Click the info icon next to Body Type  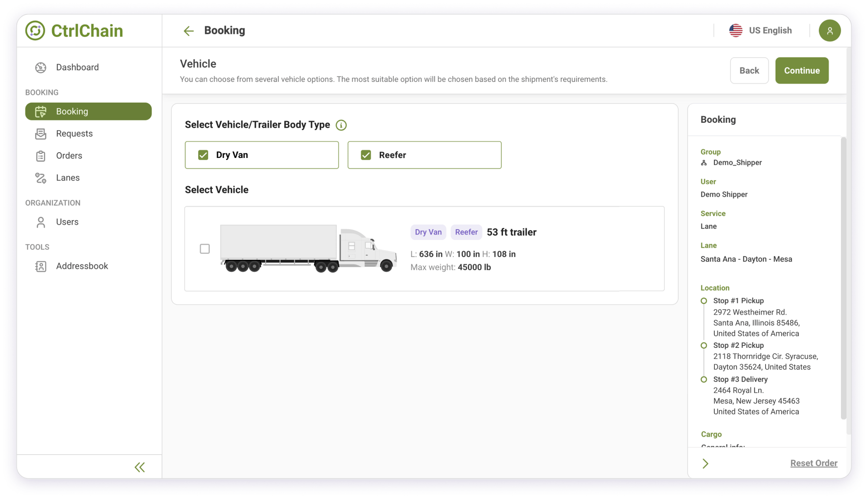pos(341,125)
